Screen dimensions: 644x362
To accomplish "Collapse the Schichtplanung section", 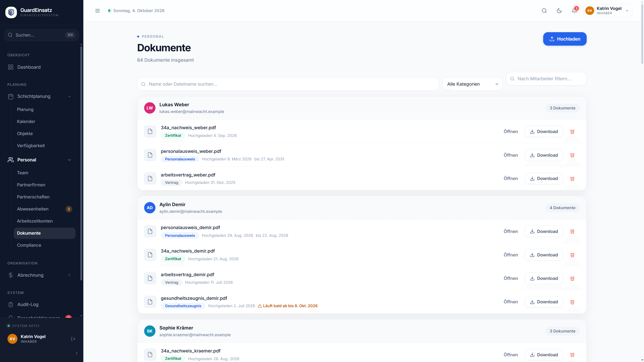I will [x=41, y=96].
